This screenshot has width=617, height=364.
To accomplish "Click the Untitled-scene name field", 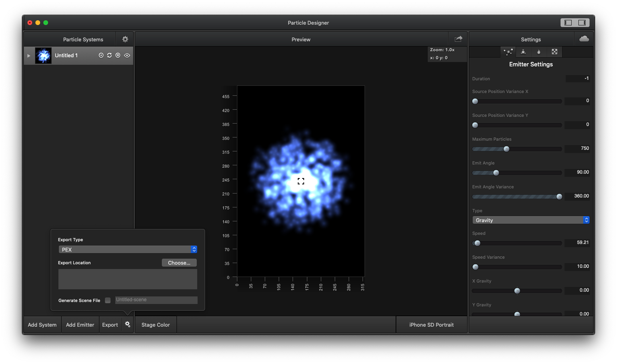I will tap(156, 300).
